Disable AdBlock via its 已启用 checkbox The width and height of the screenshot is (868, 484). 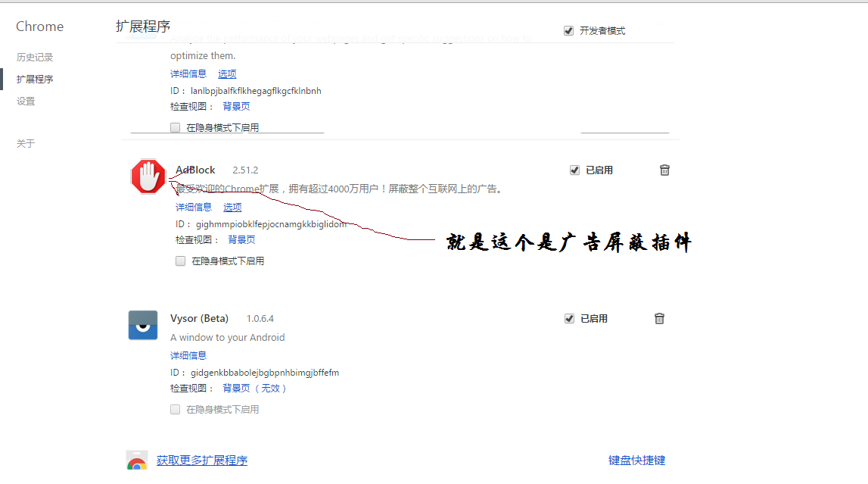[x=574, y=170]
